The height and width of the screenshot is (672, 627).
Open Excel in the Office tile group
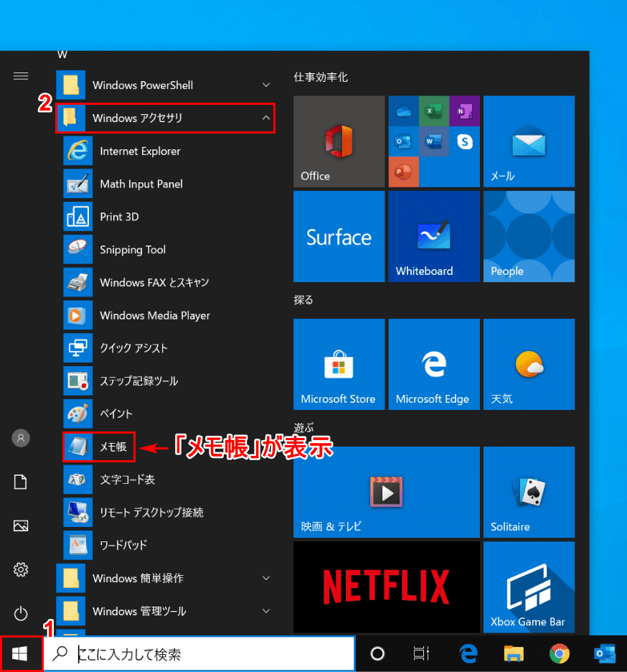coord(434,111)
